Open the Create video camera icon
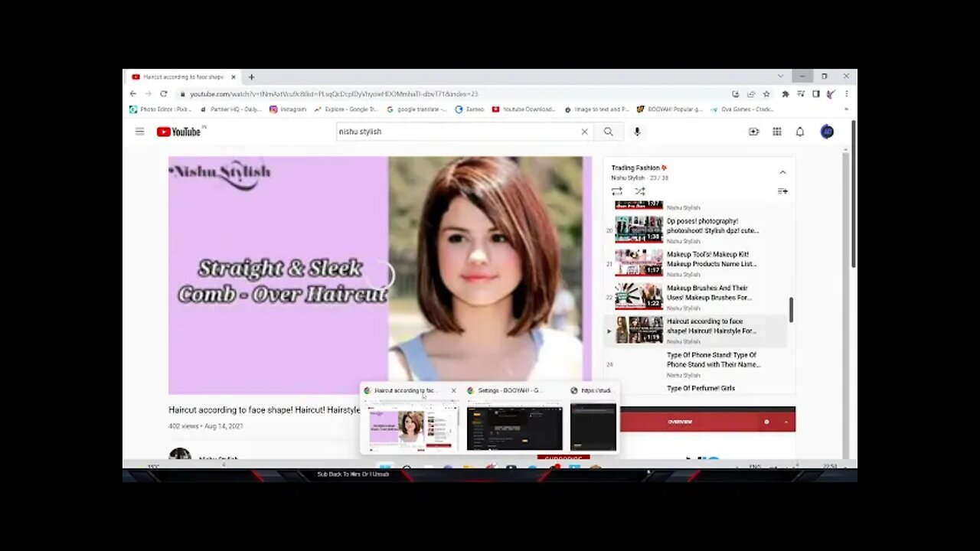Image resolution: width=980 pixels, height=551 pixels. (x=753, y=132)
